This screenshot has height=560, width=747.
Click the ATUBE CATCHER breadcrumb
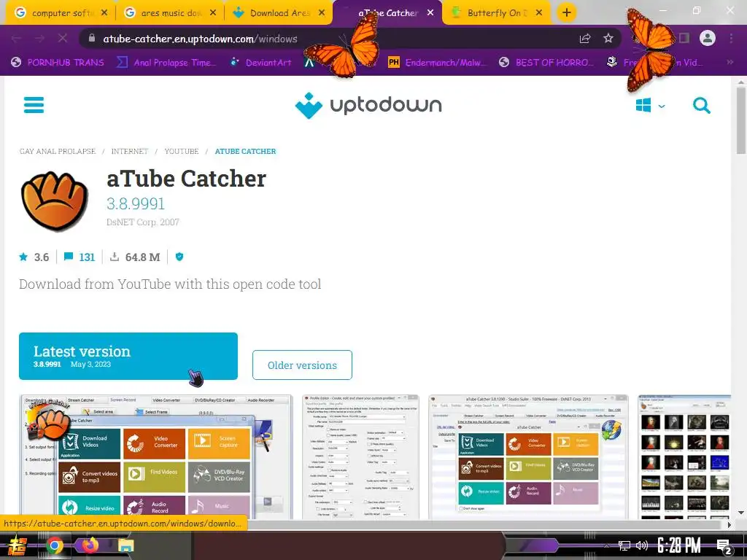coord(245,151)
